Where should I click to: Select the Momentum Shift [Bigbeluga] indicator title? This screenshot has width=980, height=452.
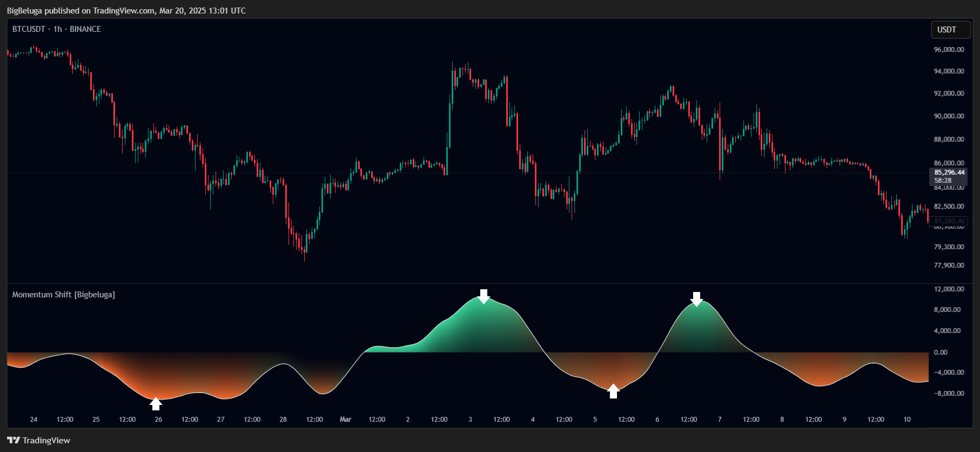click(x=64, y=295)
